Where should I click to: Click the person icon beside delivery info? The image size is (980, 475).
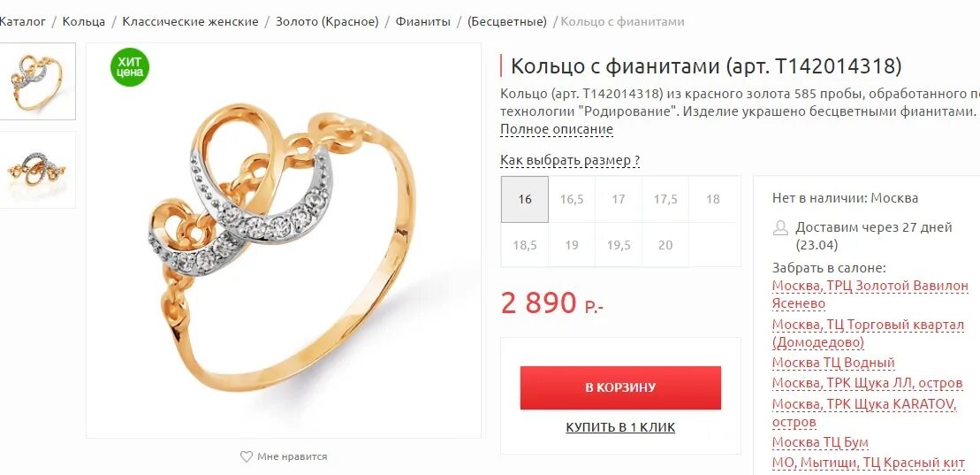780,228
